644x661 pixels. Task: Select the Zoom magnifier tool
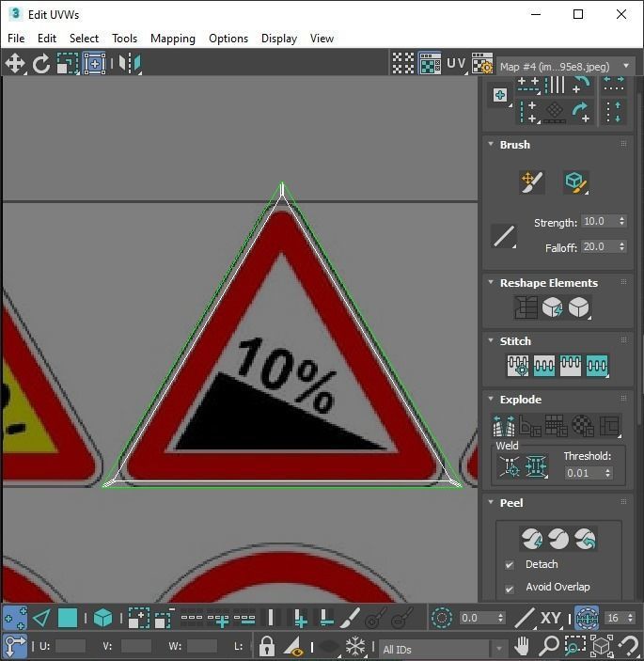(x=549, y=645)
